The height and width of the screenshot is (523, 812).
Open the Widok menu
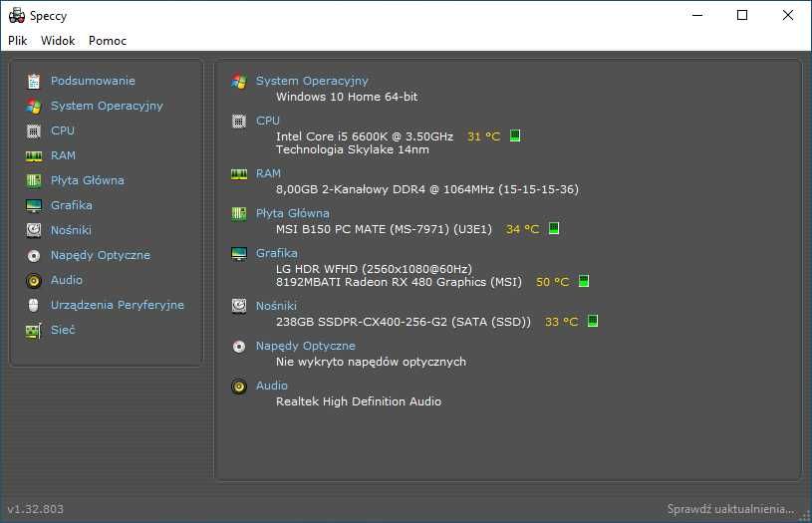click(58, 41)
